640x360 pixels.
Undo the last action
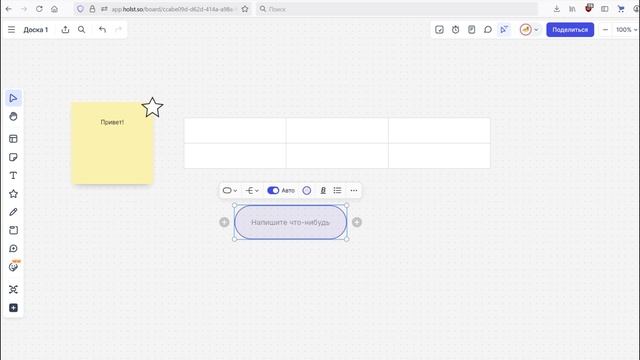(x=102, y=29)
